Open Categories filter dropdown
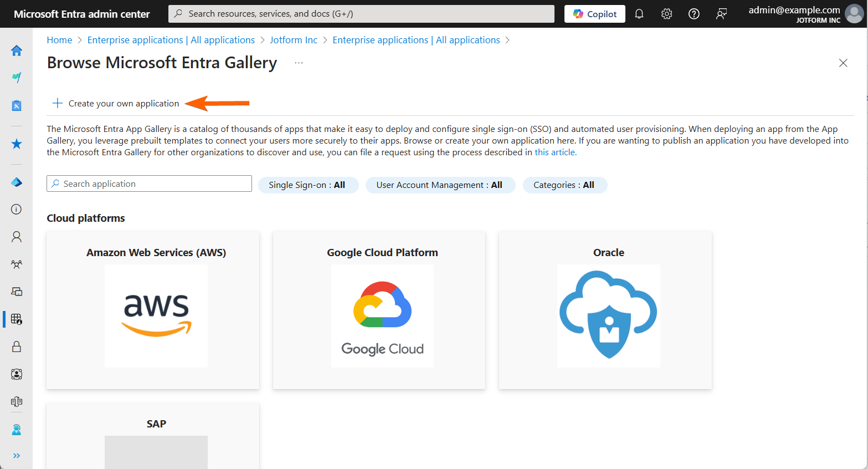 pyautogui.click(x=564, y=185)
